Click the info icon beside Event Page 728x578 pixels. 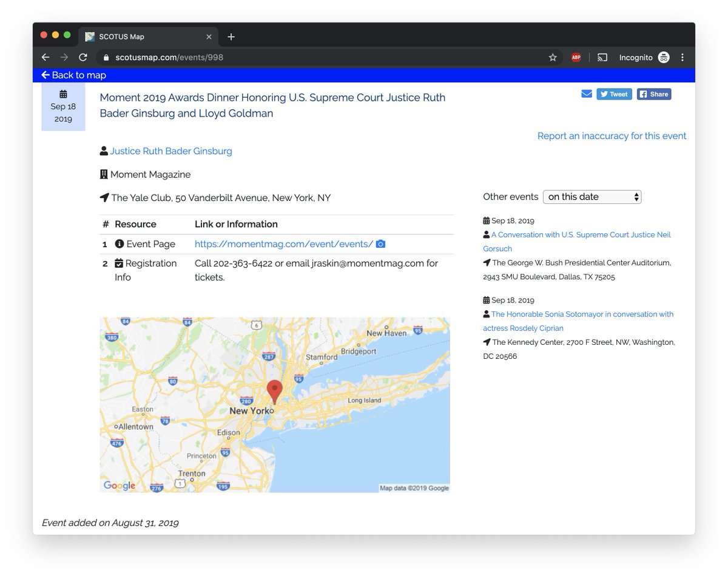(x=120, y=244)
